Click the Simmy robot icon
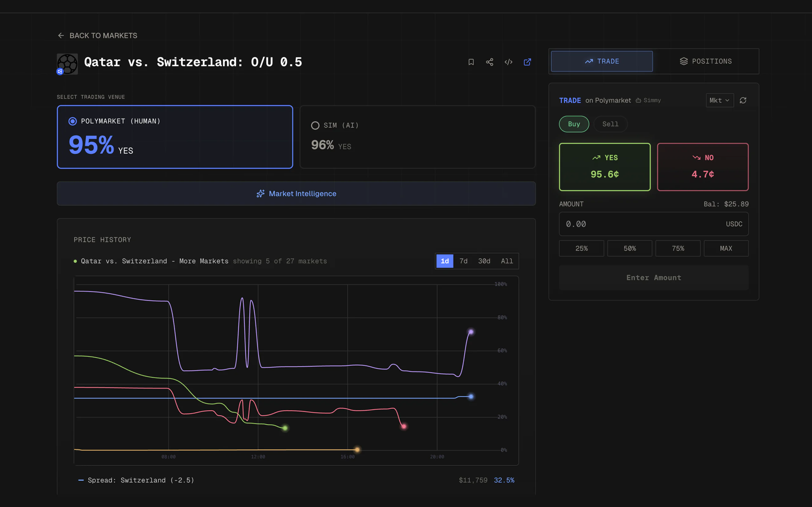The image size is (812, 507). [x=638, y=100]
